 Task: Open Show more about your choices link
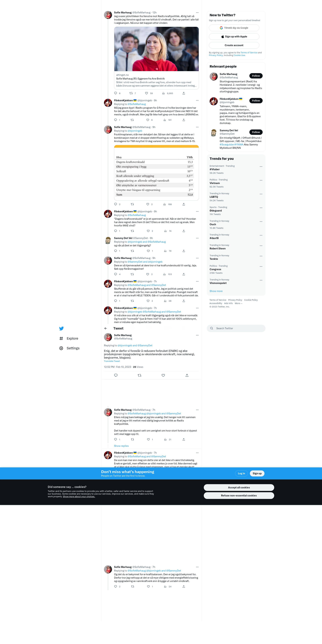point(79,496)
